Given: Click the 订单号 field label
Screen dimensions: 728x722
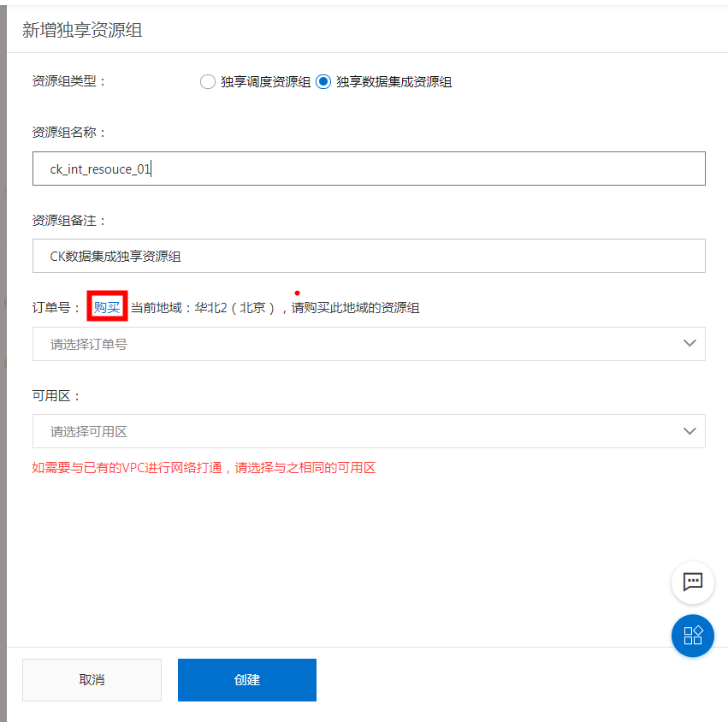Looking at the screenshot, I should (x=56, y=308).
